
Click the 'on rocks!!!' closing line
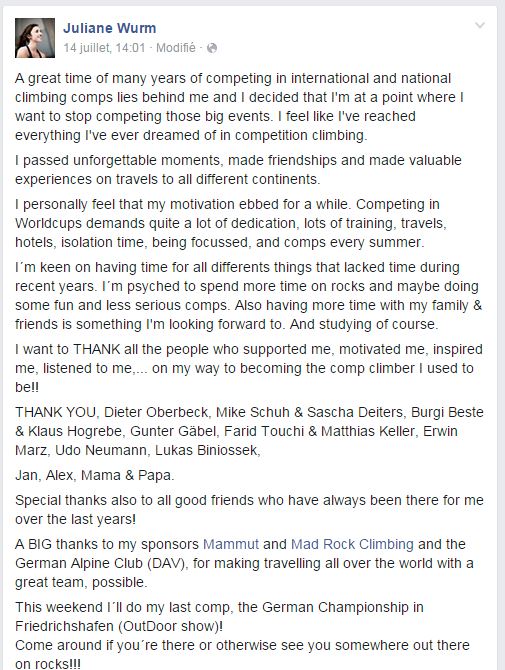pos(48,664)
